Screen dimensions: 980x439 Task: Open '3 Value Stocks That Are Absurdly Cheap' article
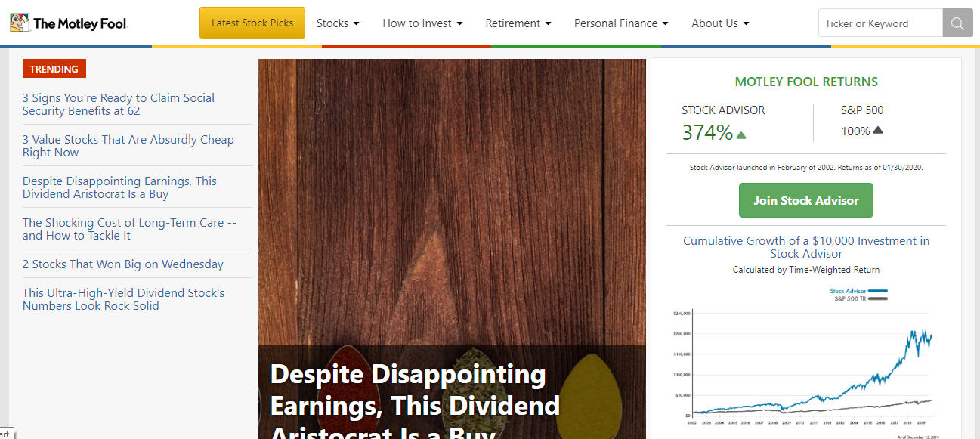click(128, 146)
